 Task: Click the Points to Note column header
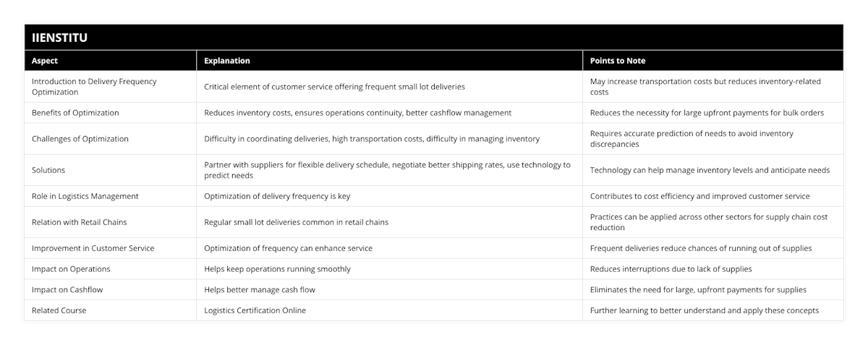(618, 61)
